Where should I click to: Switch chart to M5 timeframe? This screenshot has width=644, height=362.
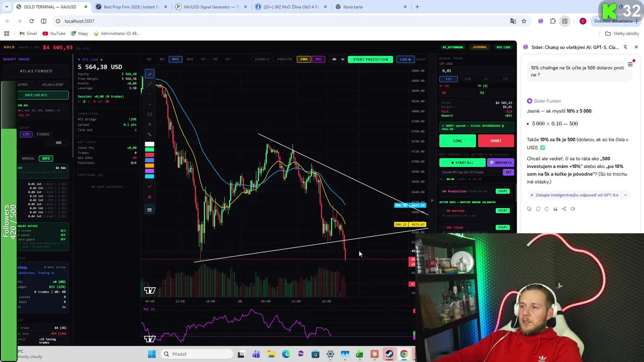(x=162, y=59)
